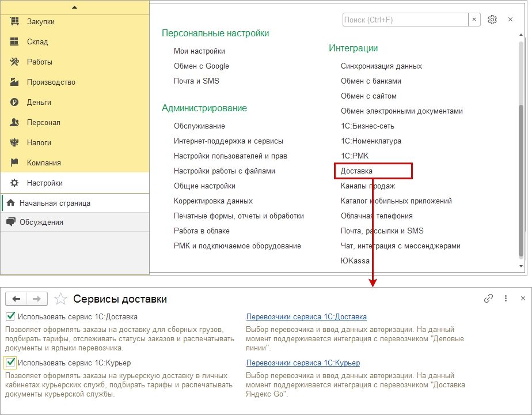Select Производство section in sidebar
The width and height of the screenshot is (532, 415).
point(75,82)
